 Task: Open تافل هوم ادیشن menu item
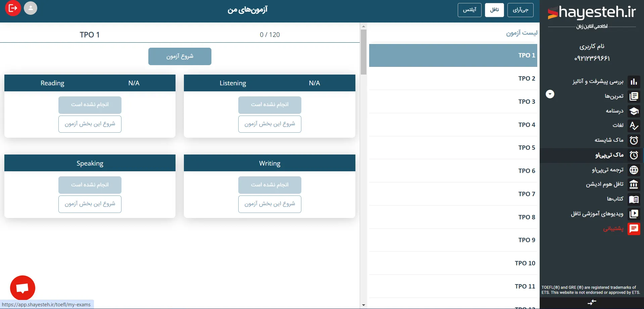pos(605,184)
